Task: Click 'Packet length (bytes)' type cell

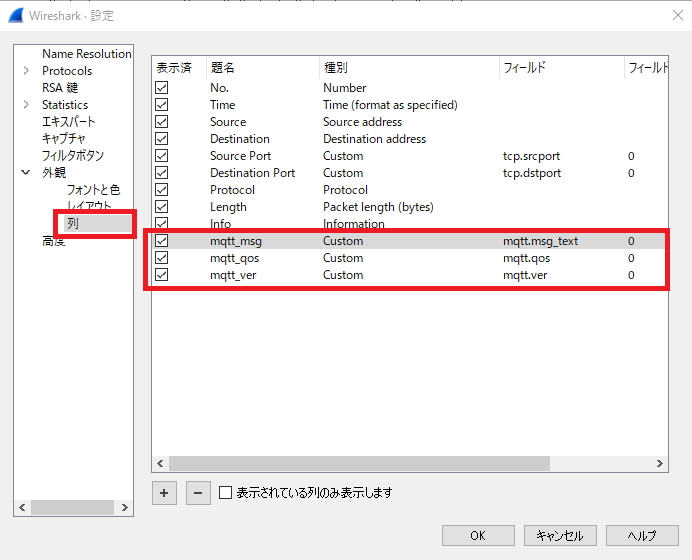Action: (378, 207)
